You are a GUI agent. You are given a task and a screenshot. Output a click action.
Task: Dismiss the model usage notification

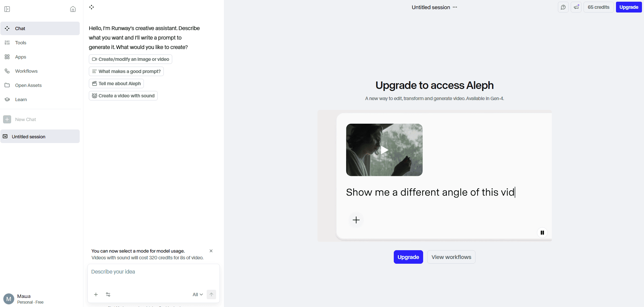211,251
